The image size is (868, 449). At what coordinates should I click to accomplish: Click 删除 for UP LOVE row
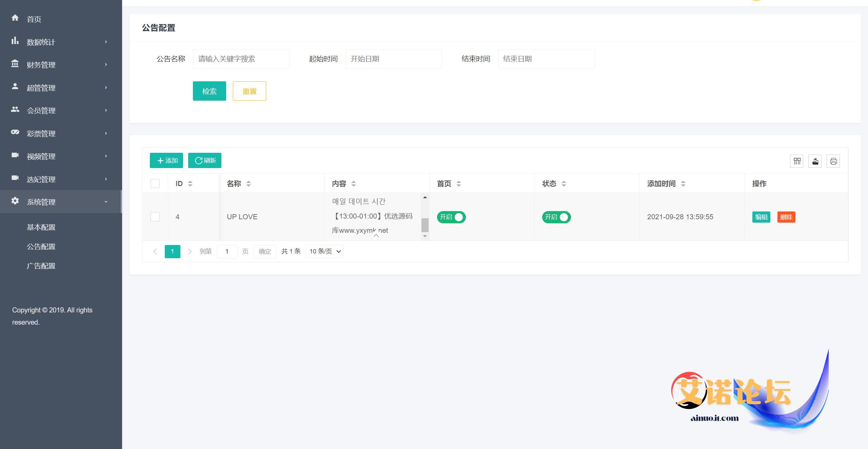coord(786,217)
